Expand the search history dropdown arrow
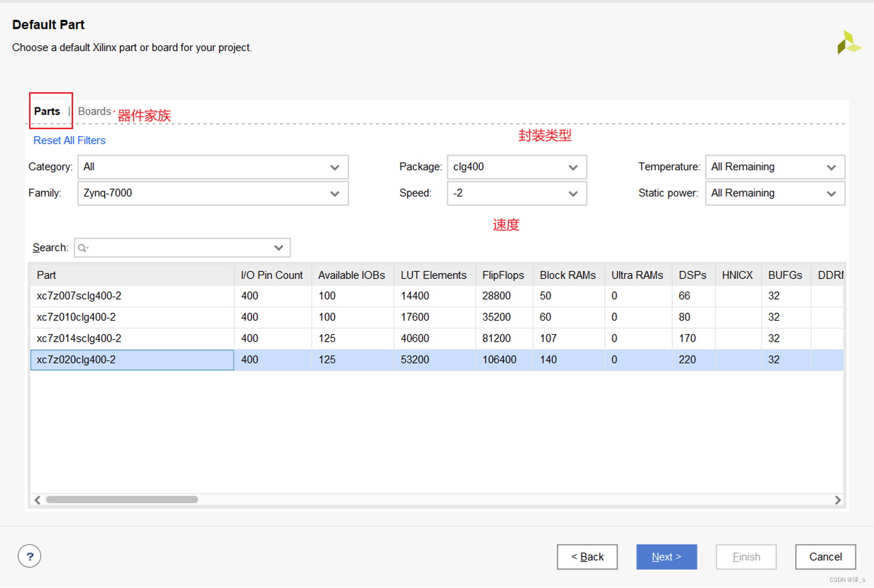874x588 pixels. tap(279, 247)
